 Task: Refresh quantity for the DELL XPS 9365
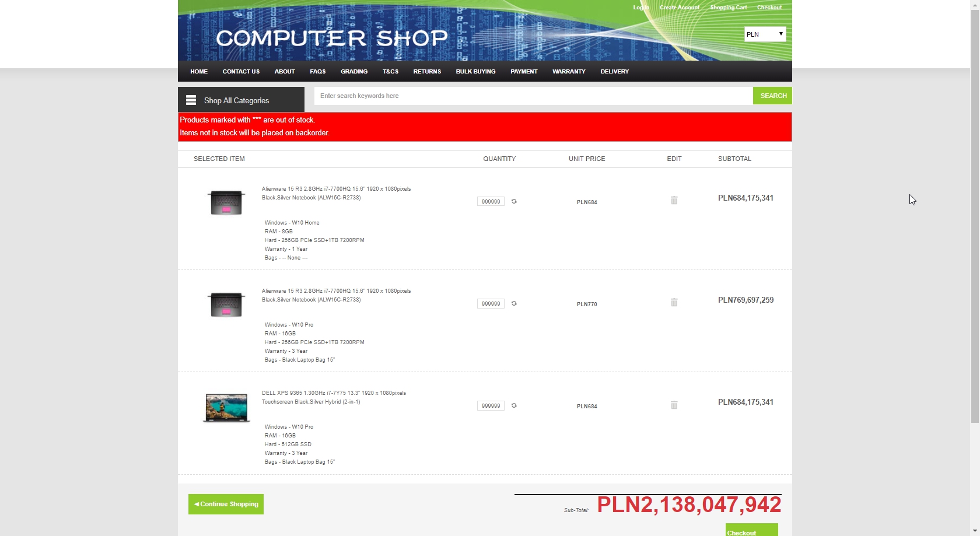coord(514,405)
